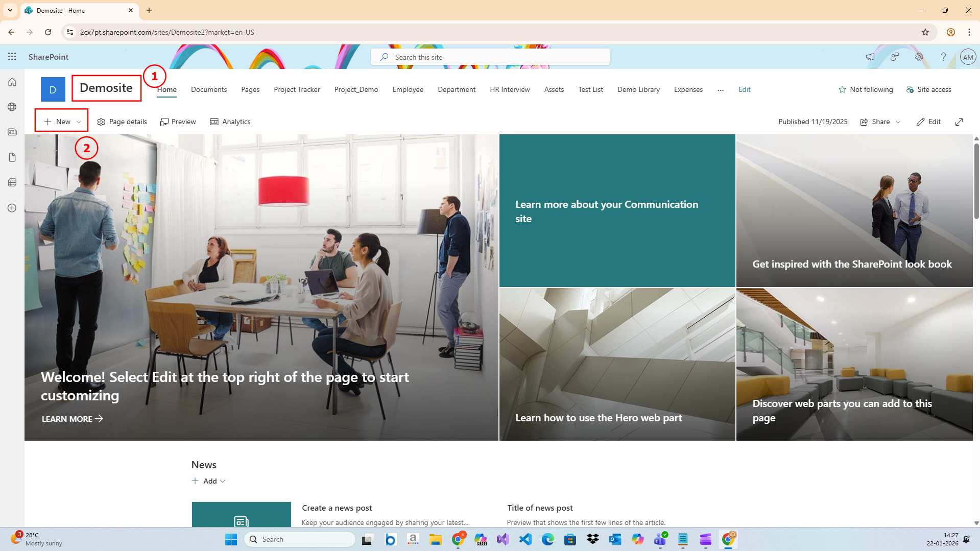The width and height of the screenshot is (980, 551).
Task: Open Site access settings
Action: click(x=929, y=89)
